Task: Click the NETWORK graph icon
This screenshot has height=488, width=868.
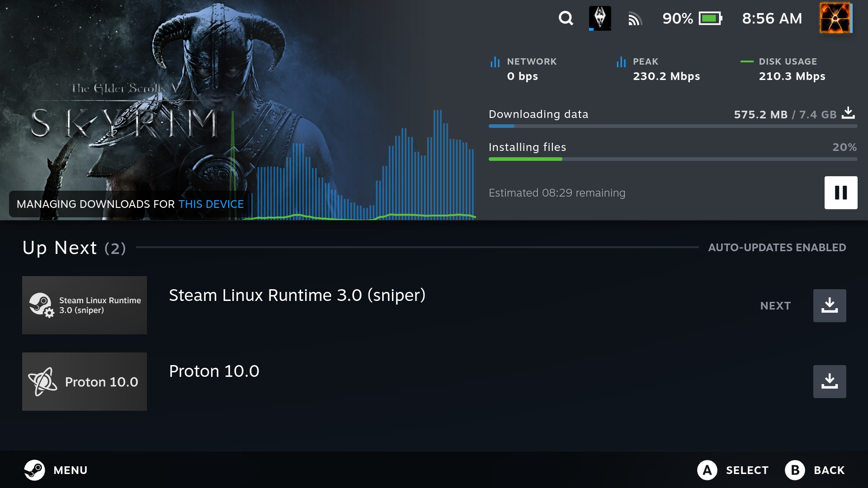Action: coord(495,62)
